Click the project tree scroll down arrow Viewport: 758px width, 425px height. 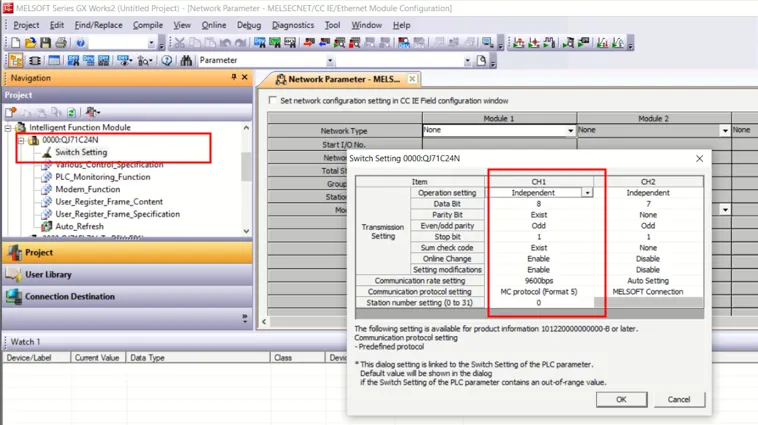[246, 231]
